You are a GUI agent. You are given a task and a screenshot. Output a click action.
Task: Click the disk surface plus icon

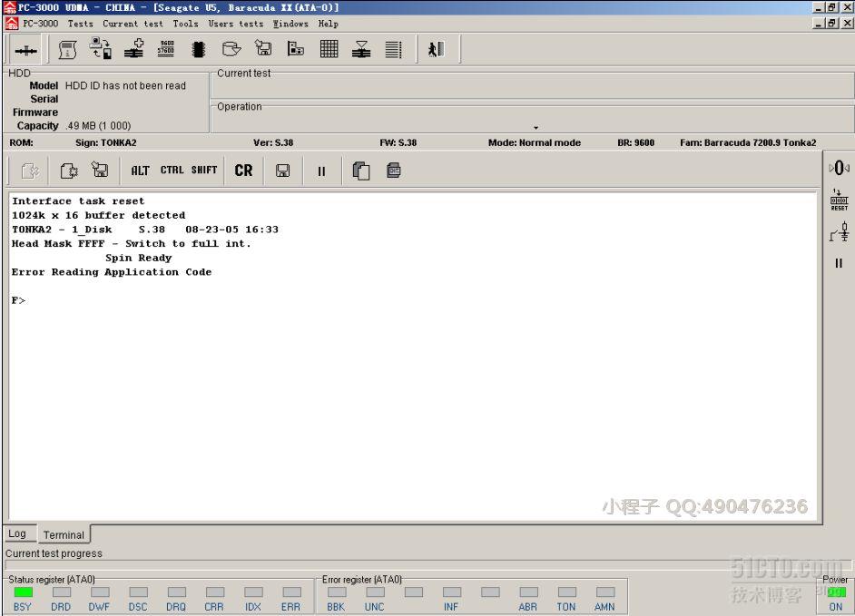click(133, 48)
